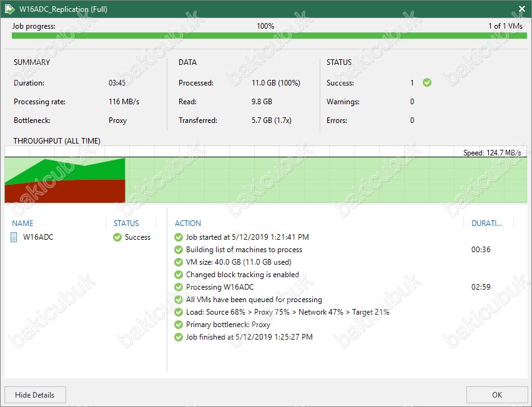532x407 pixels.
Task: Click the throughput graph's red and green area
Action: click(x=65, y=180)
